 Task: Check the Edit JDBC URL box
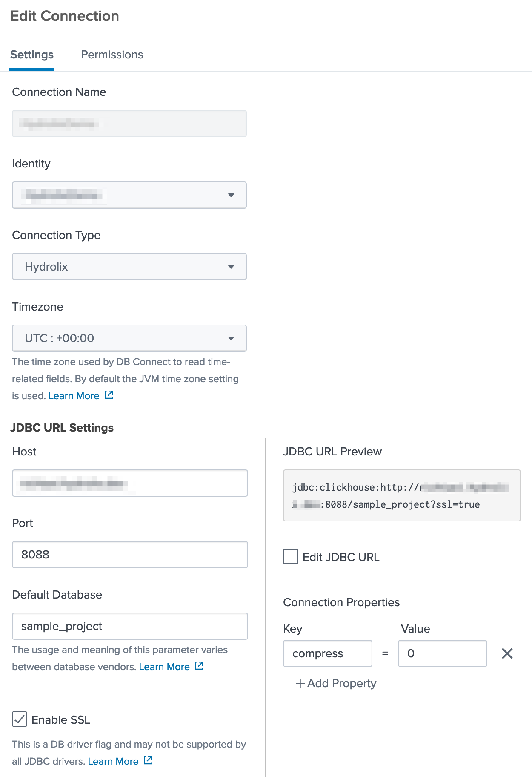(x=290, y=556)
